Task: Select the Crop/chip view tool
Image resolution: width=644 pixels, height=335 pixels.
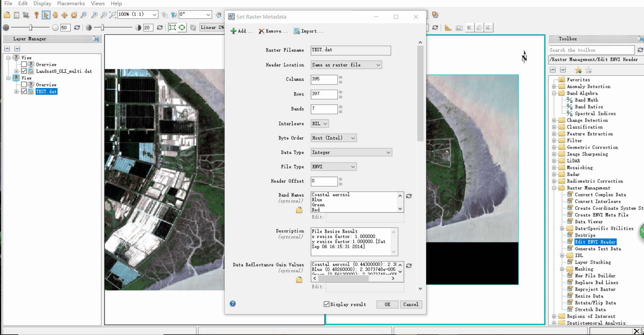Action: click(x=26, y=15)
